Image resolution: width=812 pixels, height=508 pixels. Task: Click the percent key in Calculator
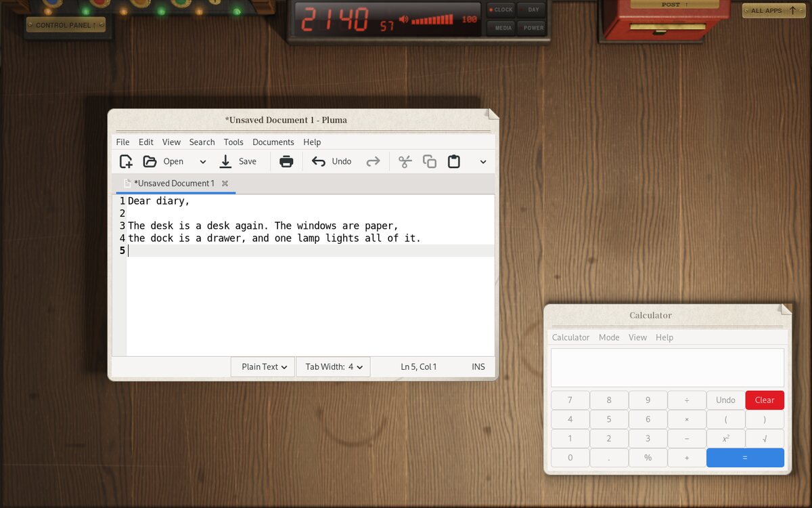[648, 457]
